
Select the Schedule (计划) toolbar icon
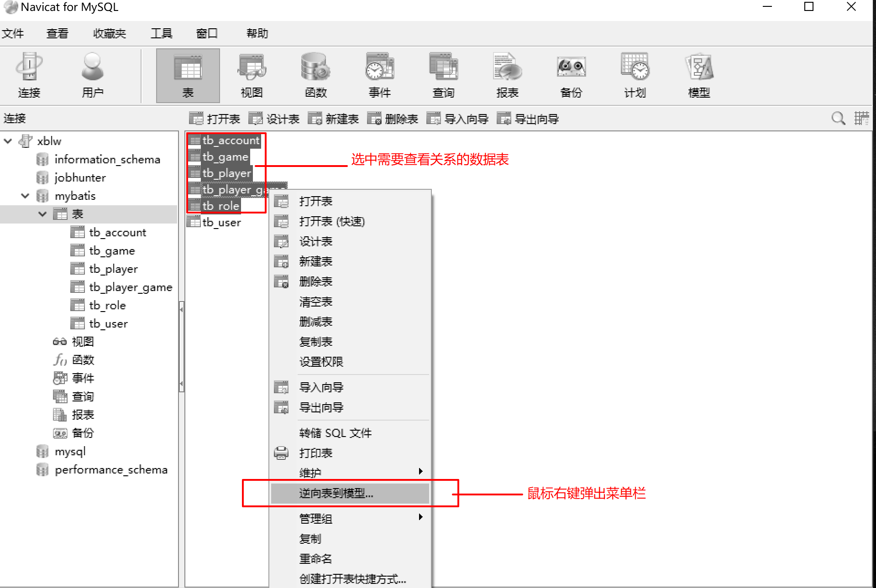pos(635,75)
